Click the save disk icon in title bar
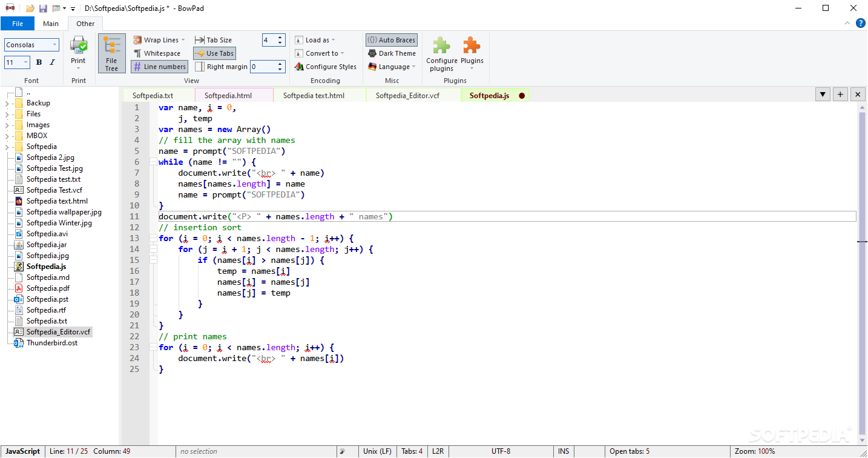 point(43,8)
